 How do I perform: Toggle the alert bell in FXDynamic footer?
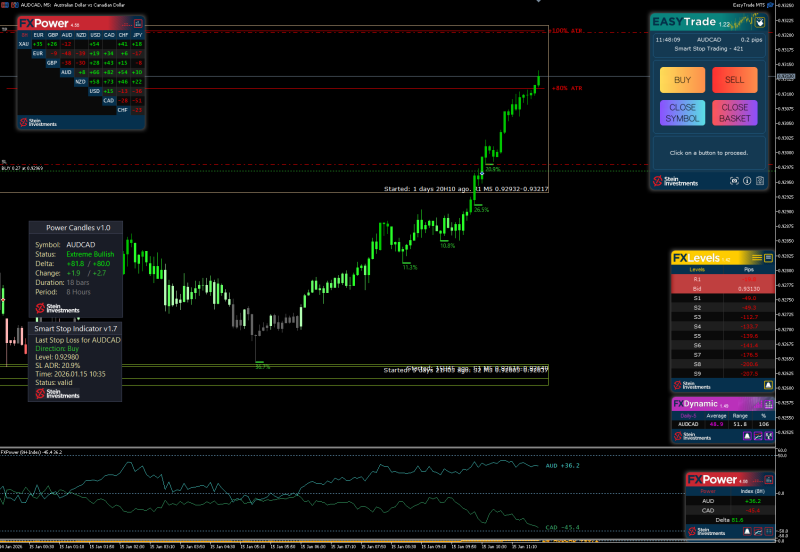click(747, 436)
